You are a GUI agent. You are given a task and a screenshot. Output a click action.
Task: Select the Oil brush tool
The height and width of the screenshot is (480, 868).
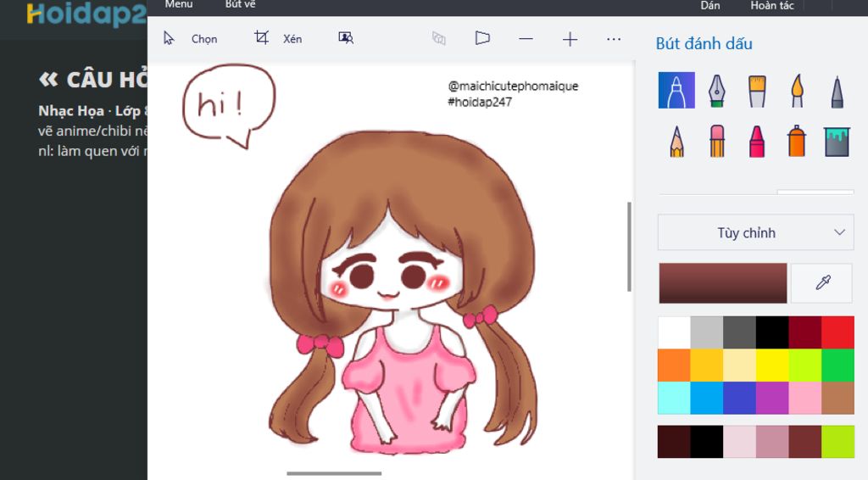[x=757, y=91]
